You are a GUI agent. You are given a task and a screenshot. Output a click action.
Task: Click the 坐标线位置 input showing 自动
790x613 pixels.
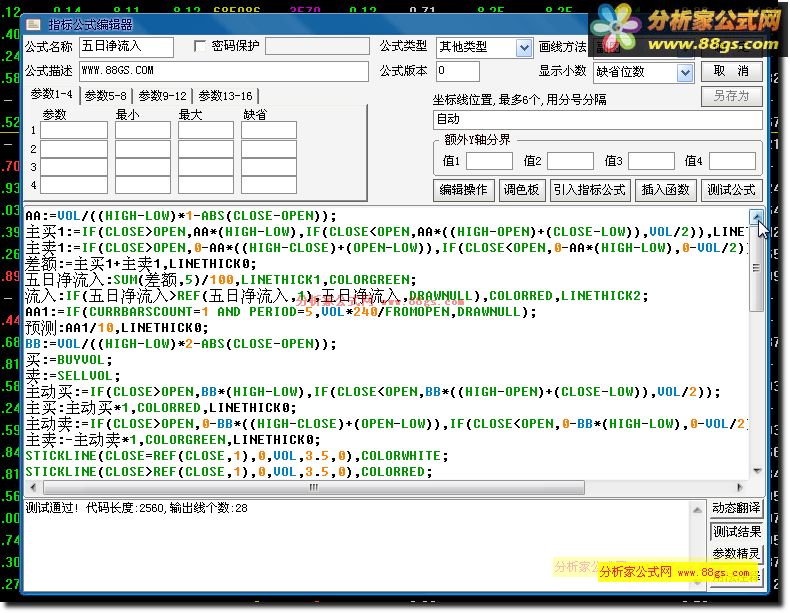598,119
